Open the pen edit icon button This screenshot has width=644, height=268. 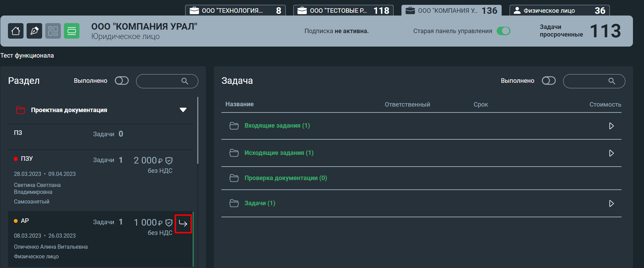35,31
